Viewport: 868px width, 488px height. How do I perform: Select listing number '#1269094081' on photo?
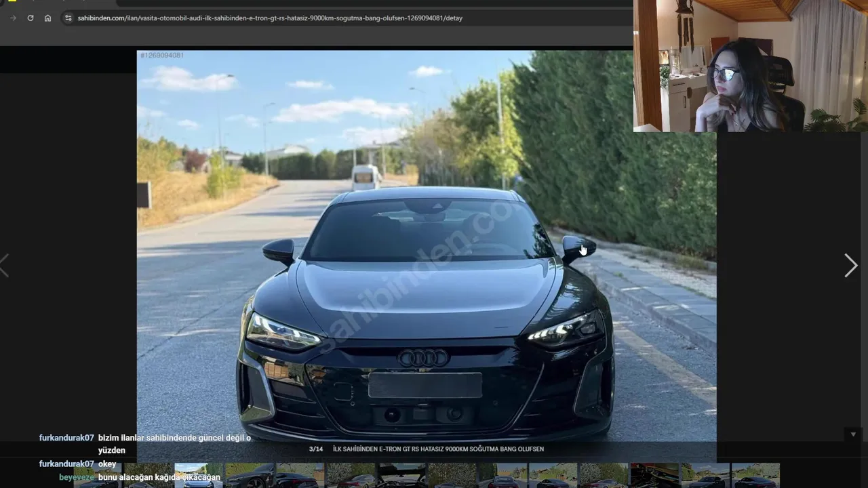pos(162,55)
